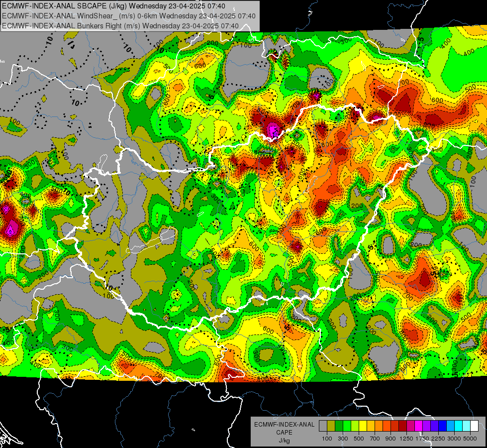Pick the pure yellow legend swatch
487x448 pixels.
363,426
